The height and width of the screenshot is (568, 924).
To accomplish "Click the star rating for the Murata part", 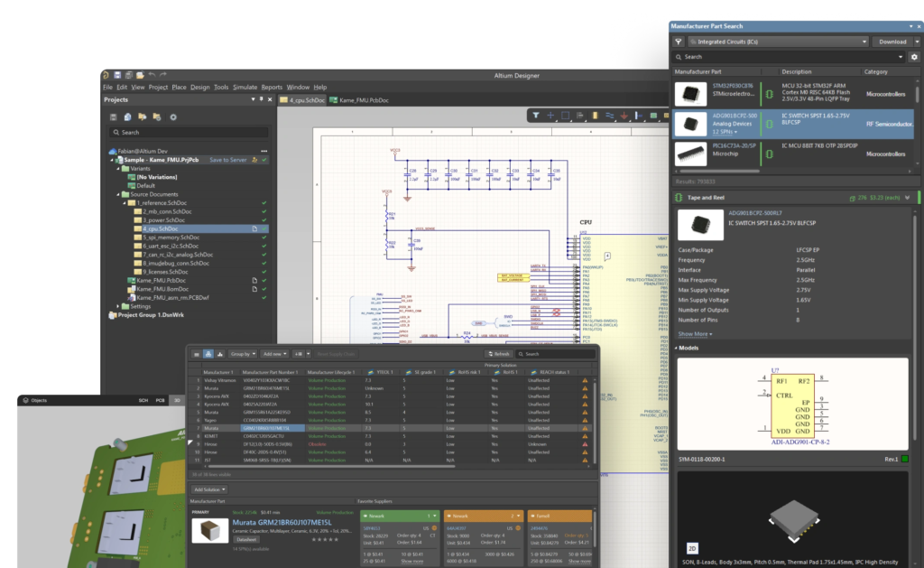I will [325, 540].
